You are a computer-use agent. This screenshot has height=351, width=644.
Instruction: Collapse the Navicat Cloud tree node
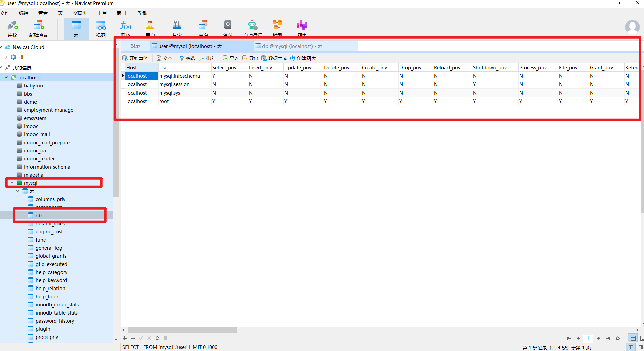coord(1,47)
